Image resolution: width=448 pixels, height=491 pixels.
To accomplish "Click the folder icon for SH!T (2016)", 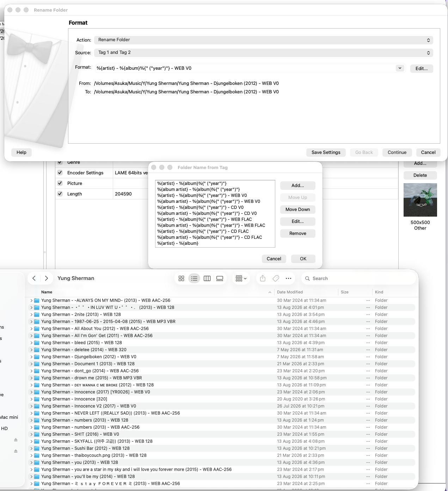I will tap(37, 434).
